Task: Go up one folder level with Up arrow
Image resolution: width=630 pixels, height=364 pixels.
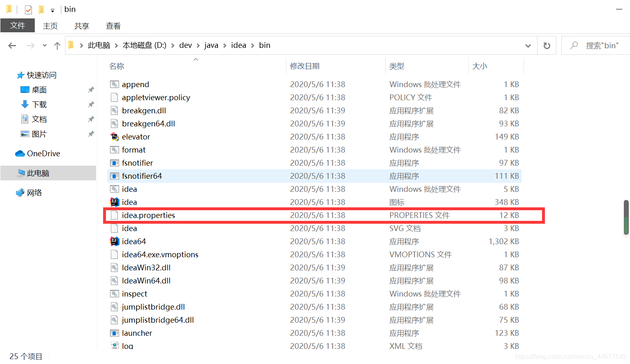Action: 57,45
